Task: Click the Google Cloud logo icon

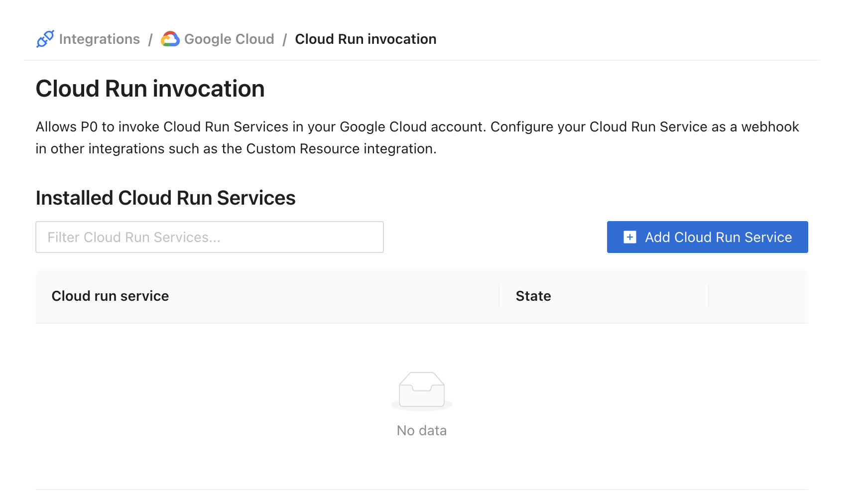Action: point(170,39)
